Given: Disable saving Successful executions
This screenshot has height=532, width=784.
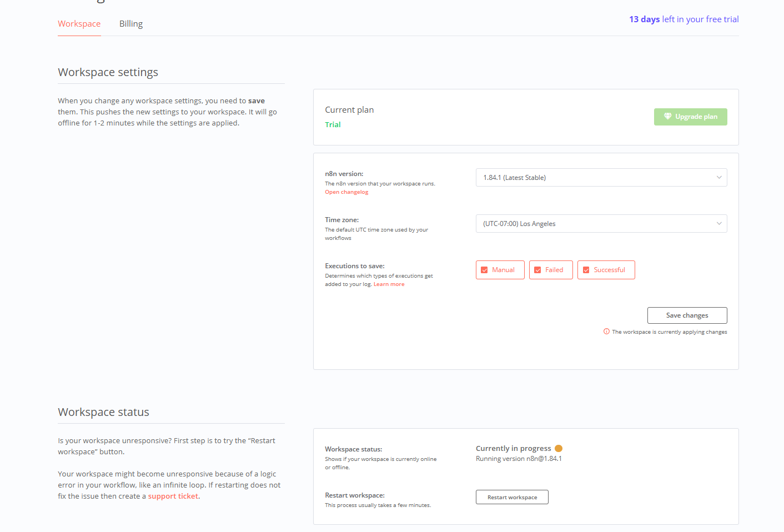Looking at the screenshot, I should pos(586,270).
